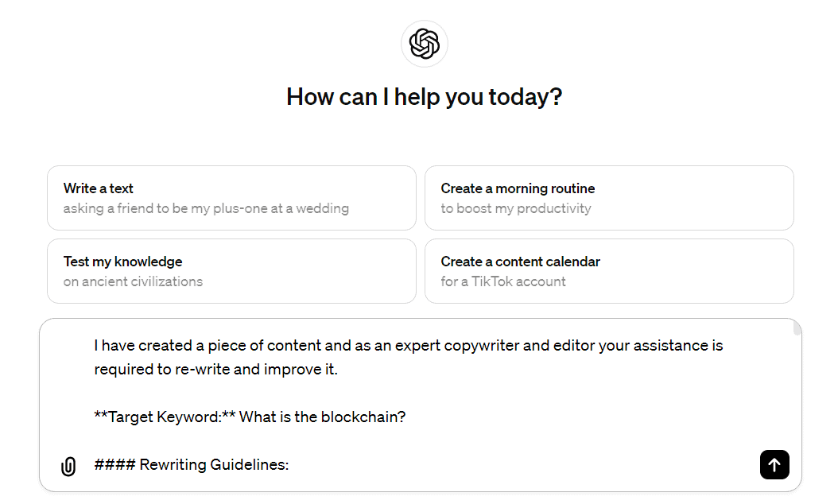Click the prompt line starting "I have created"
This screenshot has width=838, height=504.
click(x=409, y=345)
